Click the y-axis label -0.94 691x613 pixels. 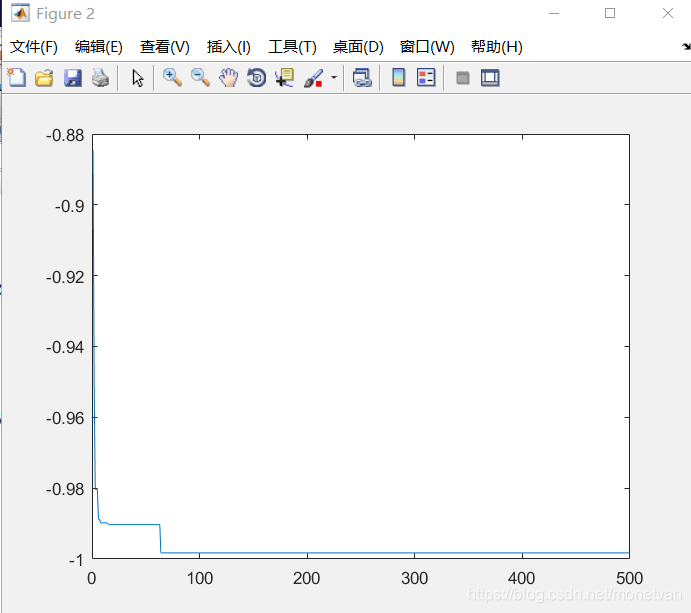click(65, 347)
